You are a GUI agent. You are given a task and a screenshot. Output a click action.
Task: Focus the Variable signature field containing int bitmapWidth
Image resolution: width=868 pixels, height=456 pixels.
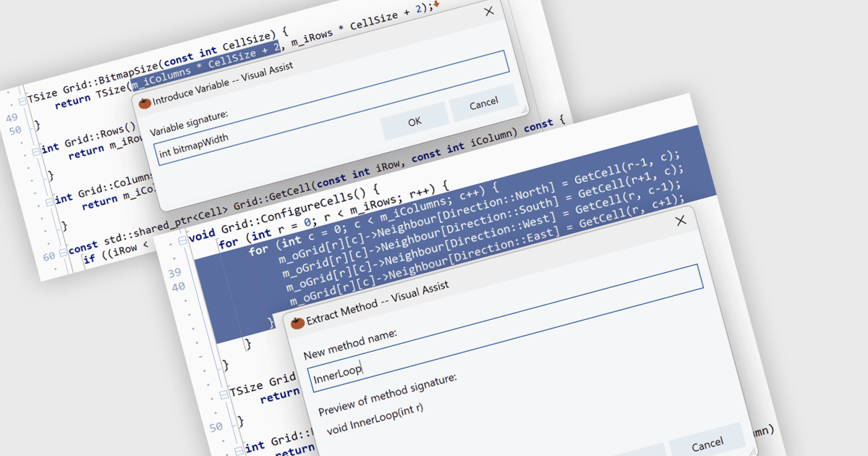coord(333,107)
